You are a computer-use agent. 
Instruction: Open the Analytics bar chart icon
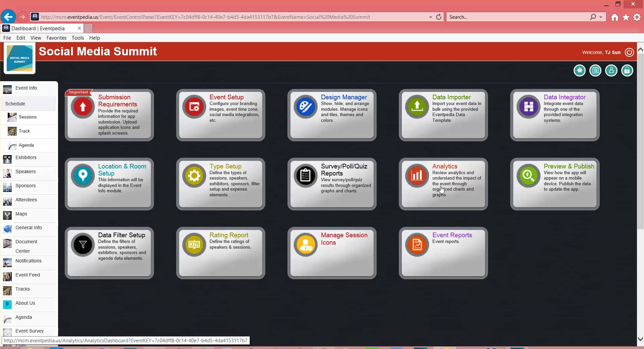417,176
